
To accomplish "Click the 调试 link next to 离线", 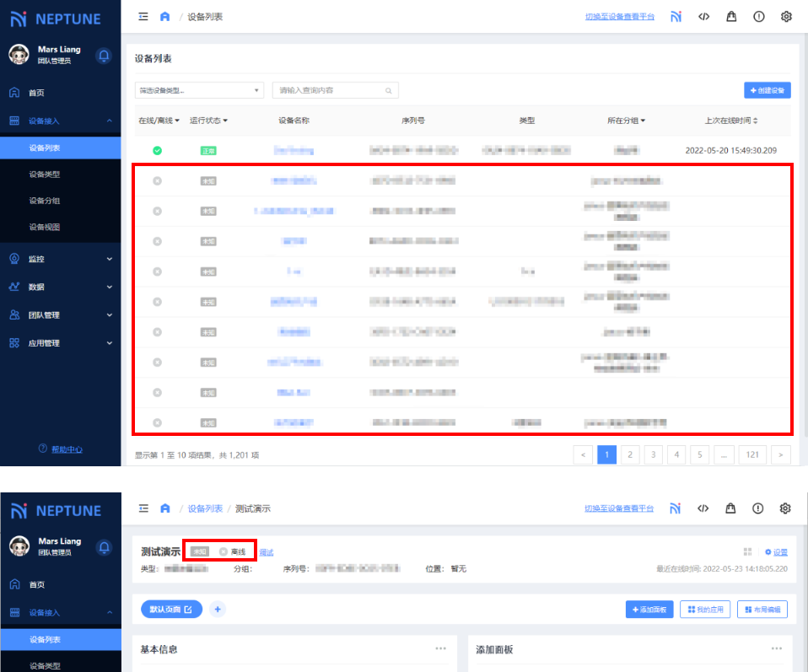I will pyautogui.click(x=266, y=552).
